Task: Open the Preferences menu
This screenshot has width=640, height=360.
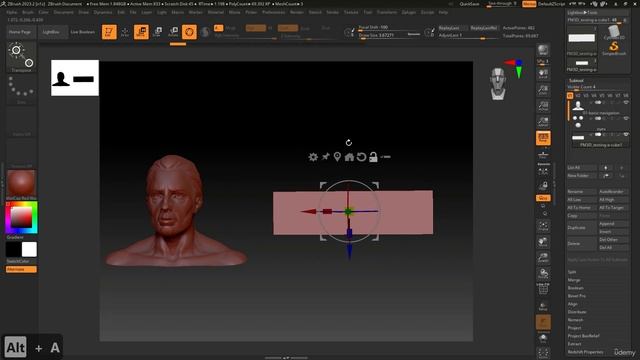Action: coord(273,12)
